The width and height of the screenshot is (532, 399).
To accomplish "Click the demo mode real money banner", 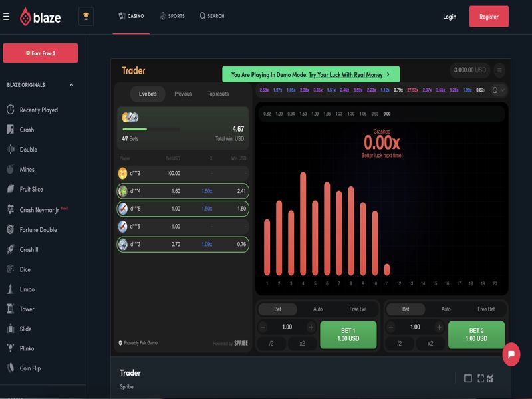I will pyautogui.click(x=311, y=74).
